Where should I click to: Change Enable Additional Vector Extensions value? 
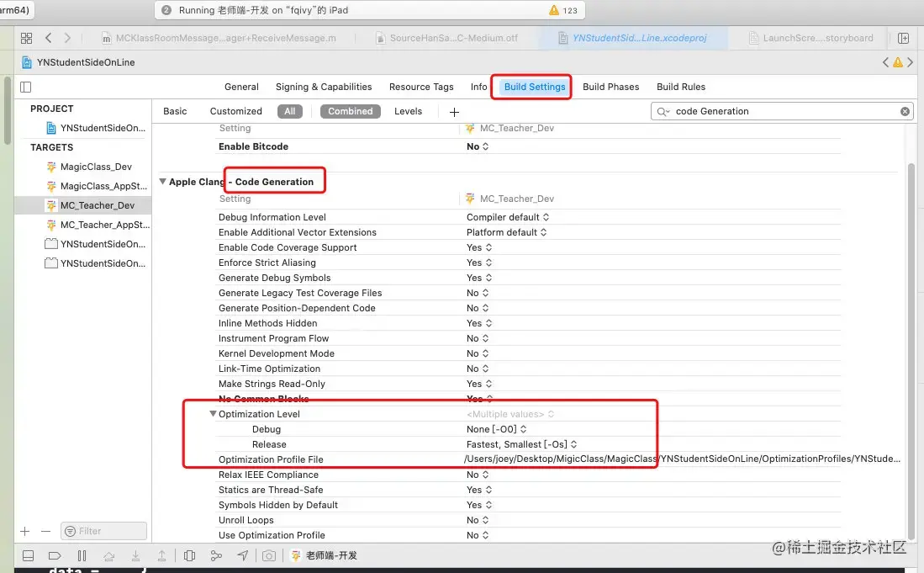(x=506, y=232)
